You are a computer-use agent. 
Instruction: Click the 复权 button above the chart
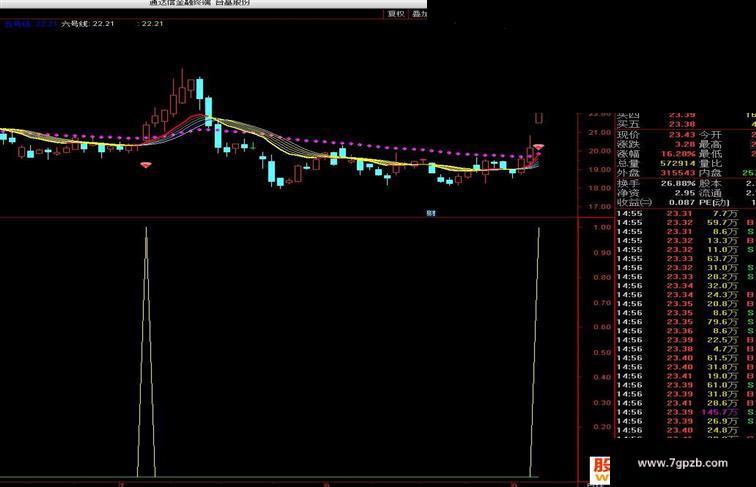click(396, 14)
